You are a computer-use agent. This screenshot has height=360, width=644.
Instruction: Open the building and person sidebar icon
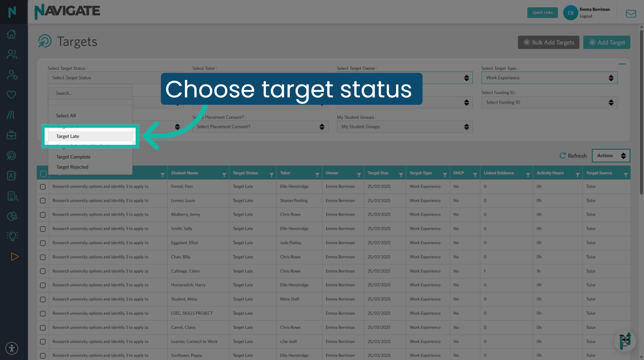[12, 196]
